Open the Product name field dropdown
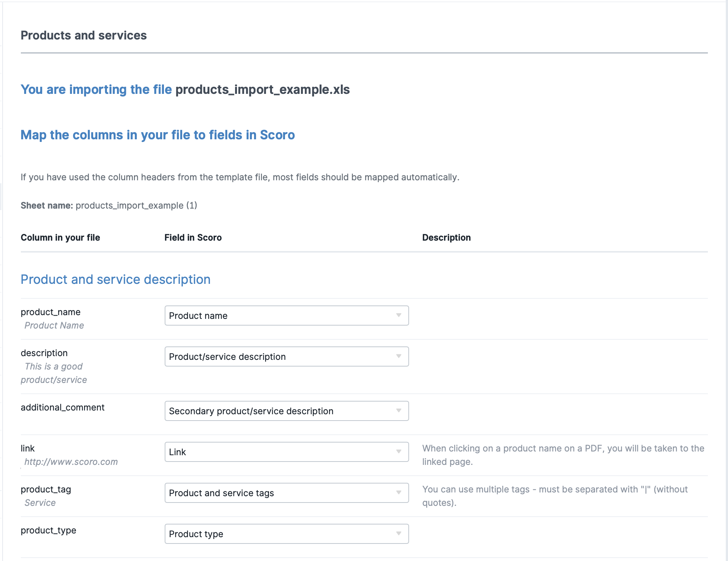 point(286,316)
